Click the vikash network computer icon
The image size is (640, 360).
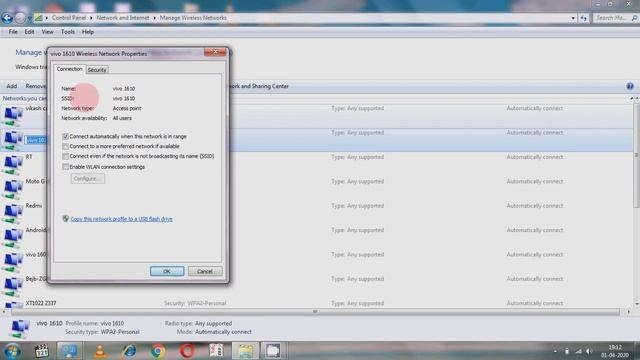(12, 116)
